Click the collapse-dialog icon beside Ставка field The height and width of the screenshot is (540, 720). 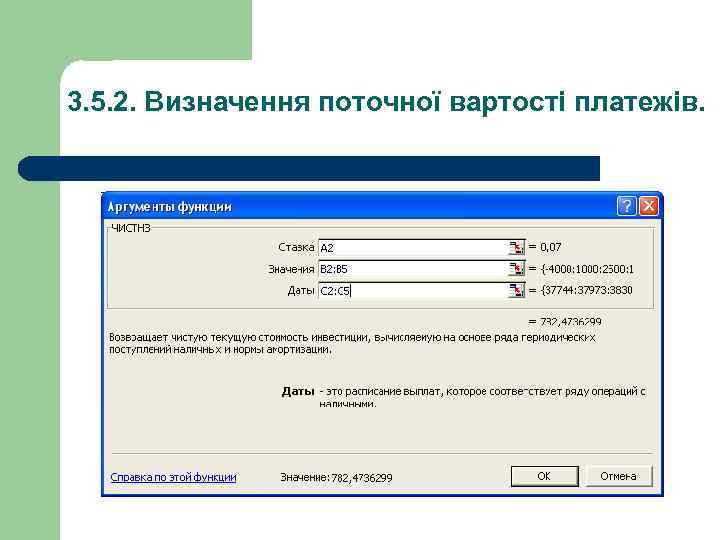[516, 248]
